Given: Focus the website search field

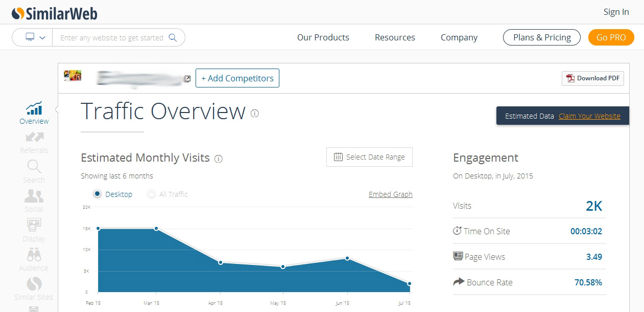Looking at the screenshot, I should coord(111,37).
